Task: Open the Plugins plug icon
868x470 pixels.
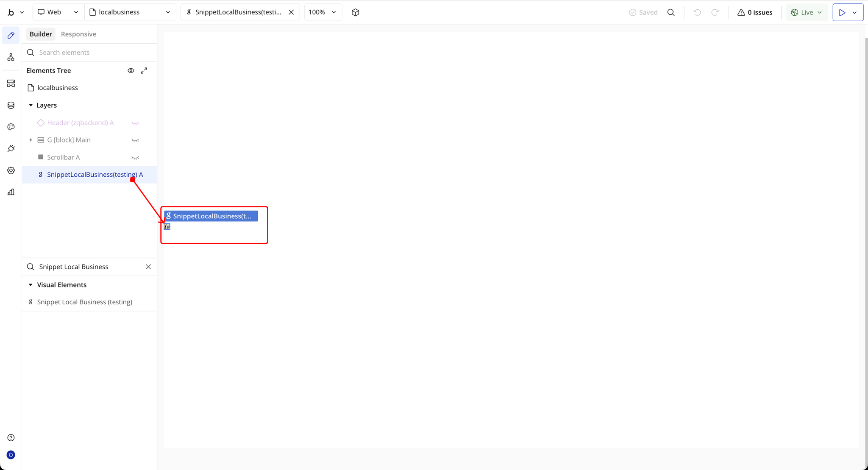Action: 11,148
